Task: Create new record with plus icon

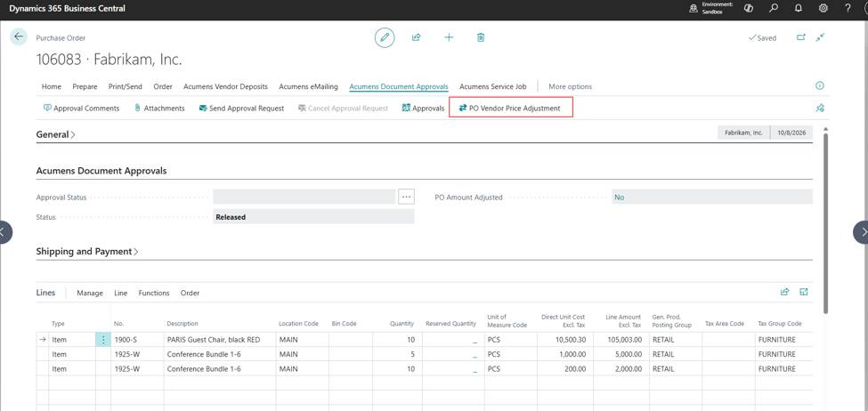Action: click(449, 37)
